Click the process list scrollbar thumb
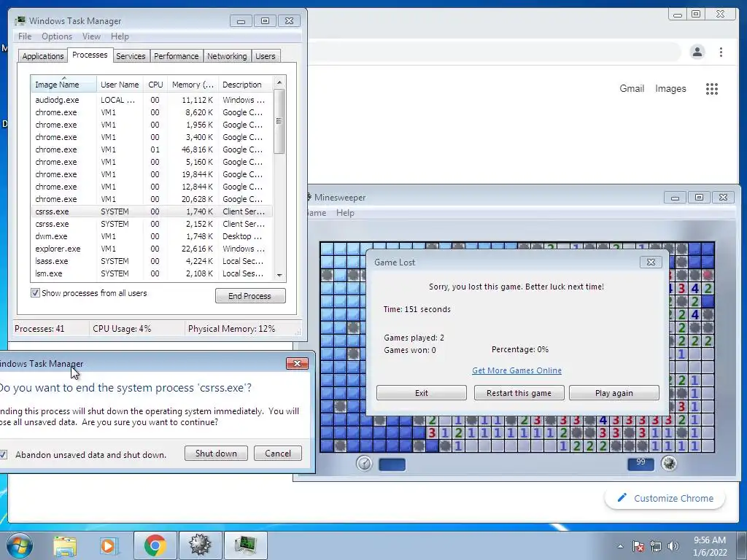 coord(279,122)
